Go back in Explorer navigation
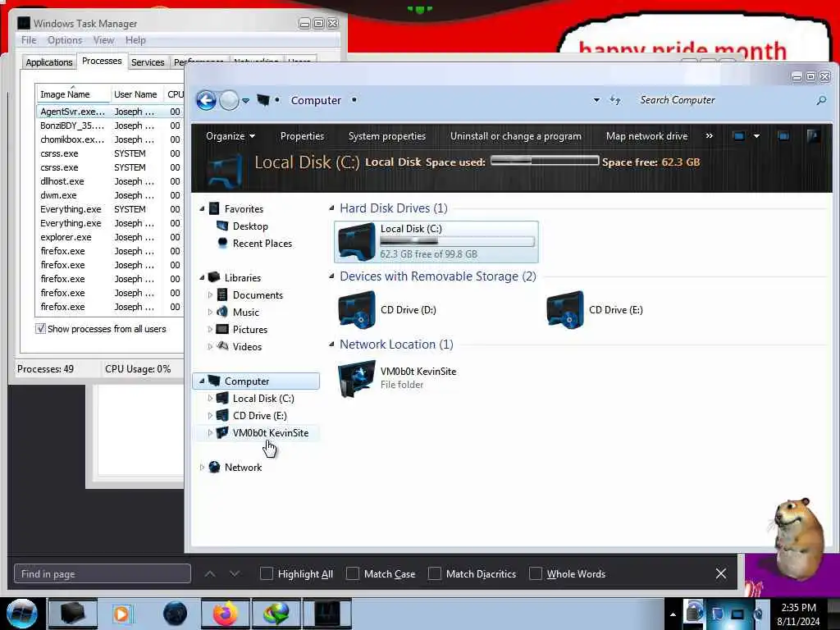This screenshot has height=630, width=840. 206,100
